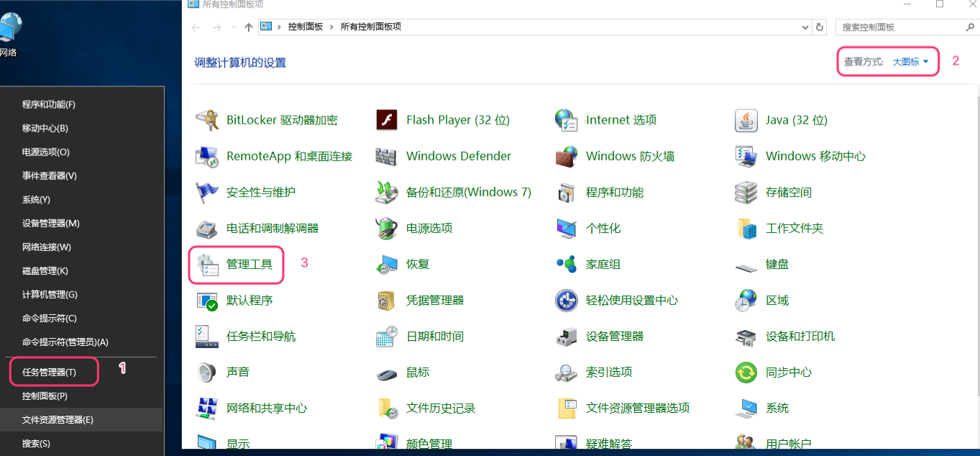Click the up arrow navigation button
The height and width of the screenshot is (456, 980).
(249, 27)
